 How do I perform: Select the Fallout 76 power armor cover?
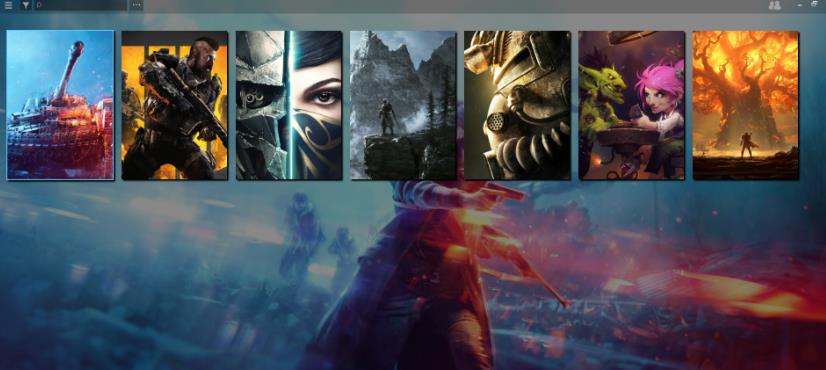click(x=517, y=105)
